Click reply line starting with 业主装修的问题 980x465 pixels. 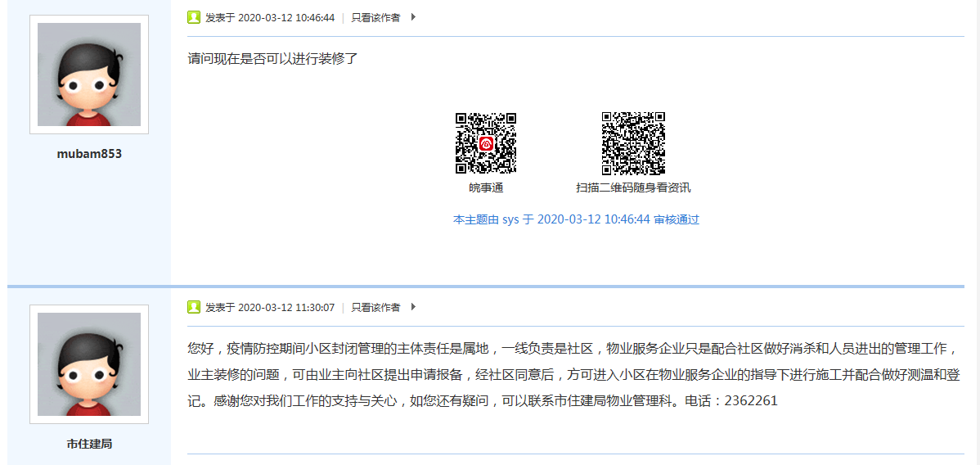pos(575,375)
